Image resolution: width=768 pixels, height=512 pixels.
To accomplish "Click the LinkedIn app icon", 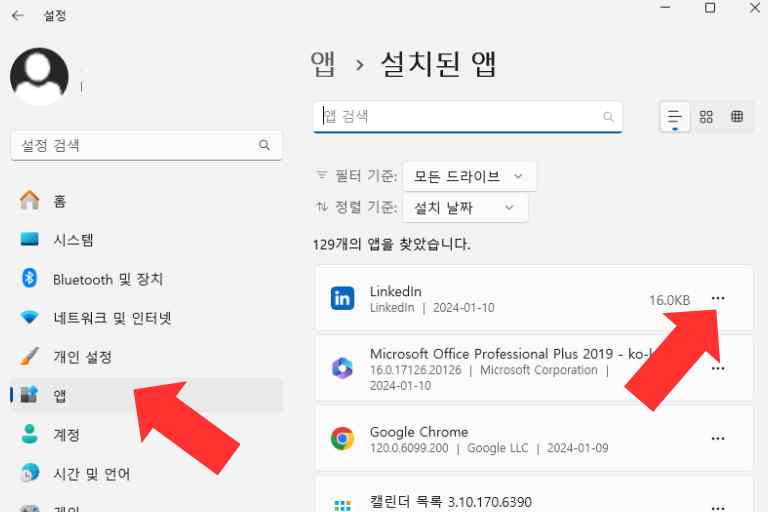I will [x=342, y=298].
